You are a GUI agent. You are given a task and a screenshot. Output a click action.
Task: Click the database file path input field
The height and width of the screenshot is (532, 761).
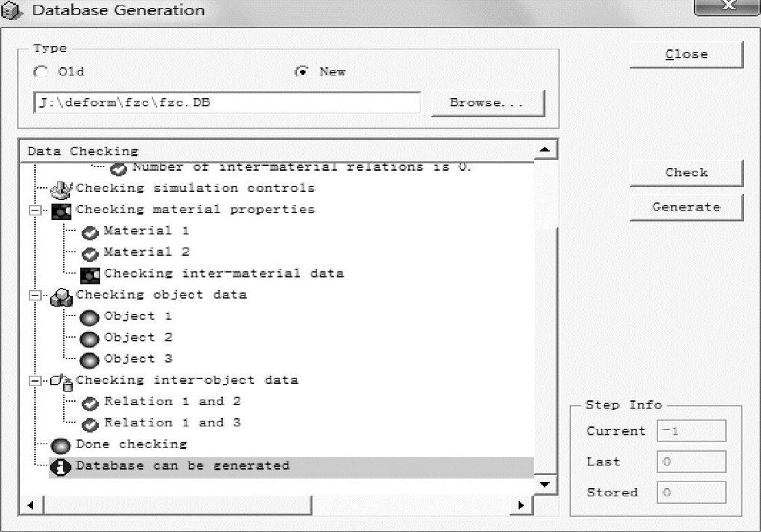[x=226, y=103]
